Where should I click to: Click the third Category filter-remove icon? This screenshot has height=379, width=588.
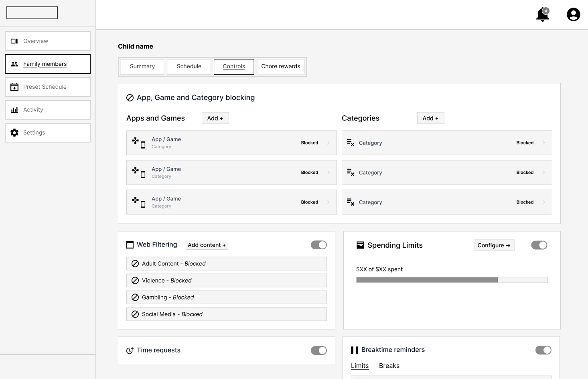(x=351, y=202)
